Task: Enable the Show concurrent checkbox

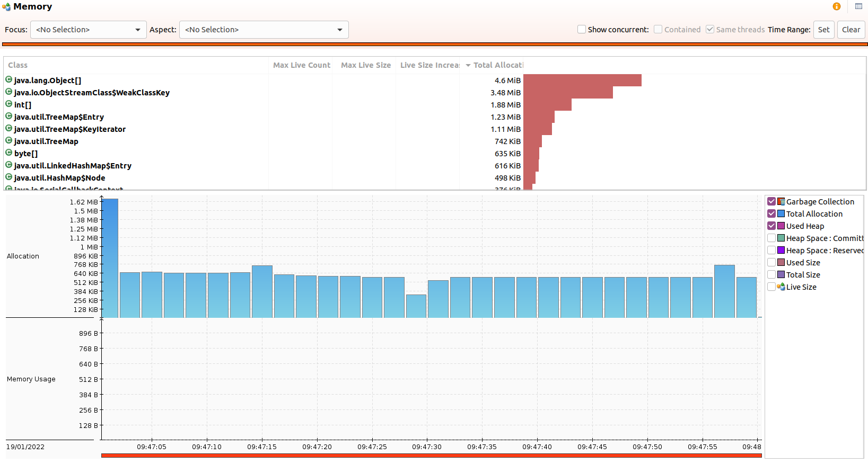Action: [x=582, y=29]
